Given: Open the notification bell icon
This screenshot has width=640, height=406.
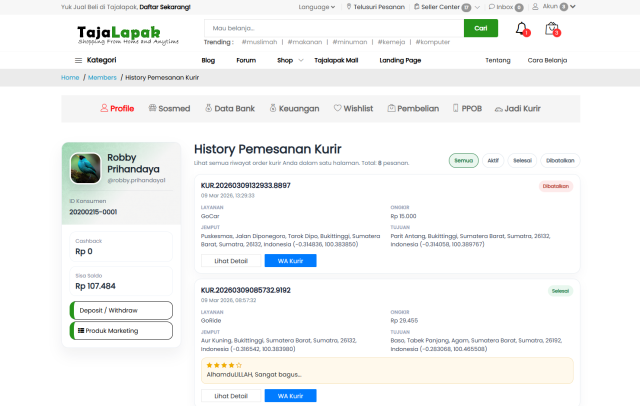Looking at the screenshot, I should 522,29.
